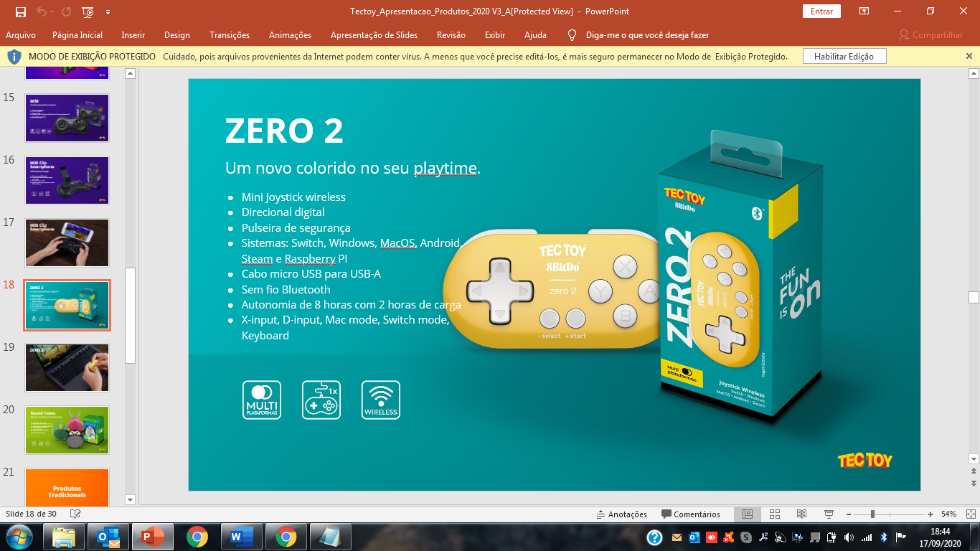Open the Inserir ribbon tab
This screenshot has height=551, width=980.
point(133,35)
